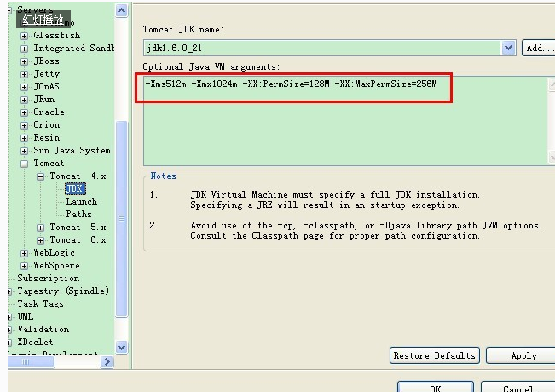This screenshot has height=392, width=555.
Task: Expand the WebSphere server node
Action: (24, 266)
